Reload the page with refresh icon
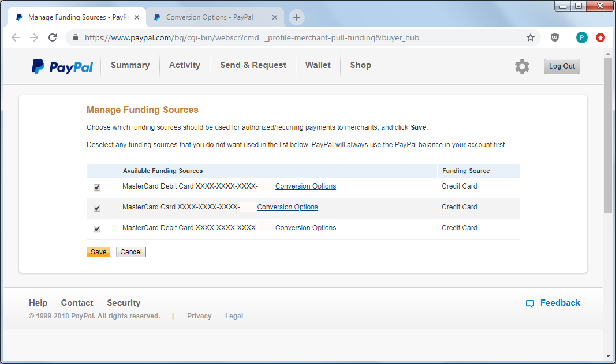616x364 pixels. tap(53, 37)
